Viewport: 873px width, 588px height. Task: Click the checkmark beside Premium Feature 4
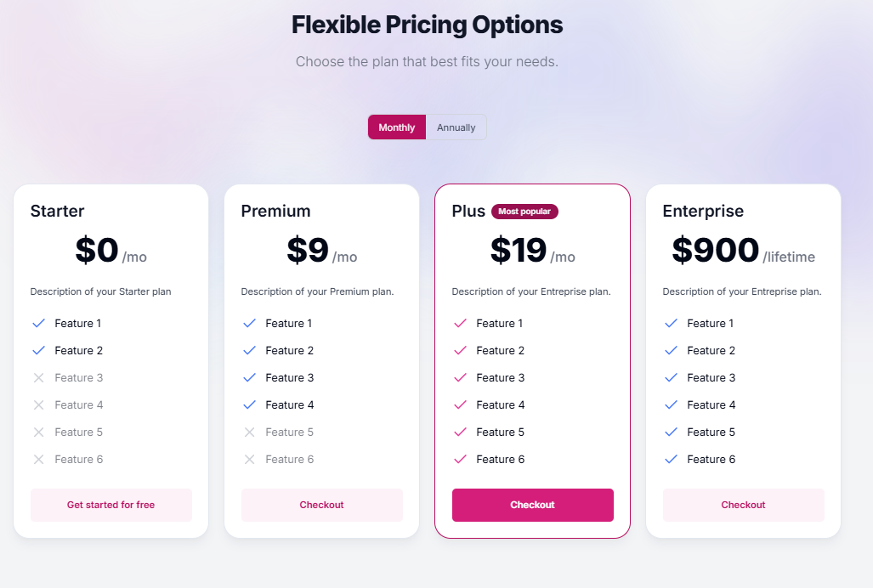(249, 405)
